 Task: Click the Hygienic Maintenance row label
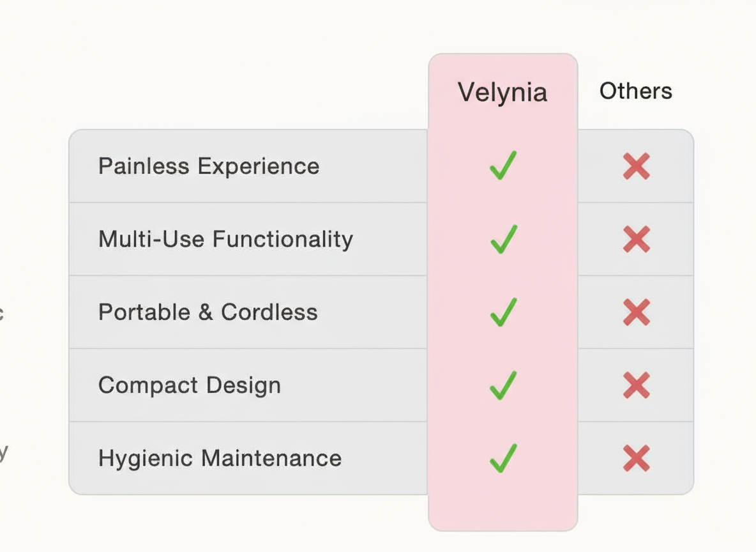220,458
